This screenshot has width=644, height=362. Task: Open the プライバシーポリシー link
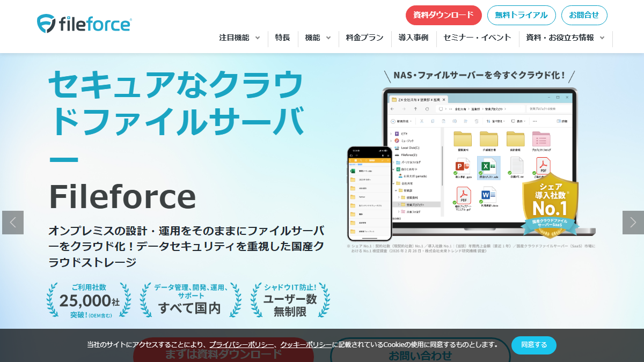point(241,345)
